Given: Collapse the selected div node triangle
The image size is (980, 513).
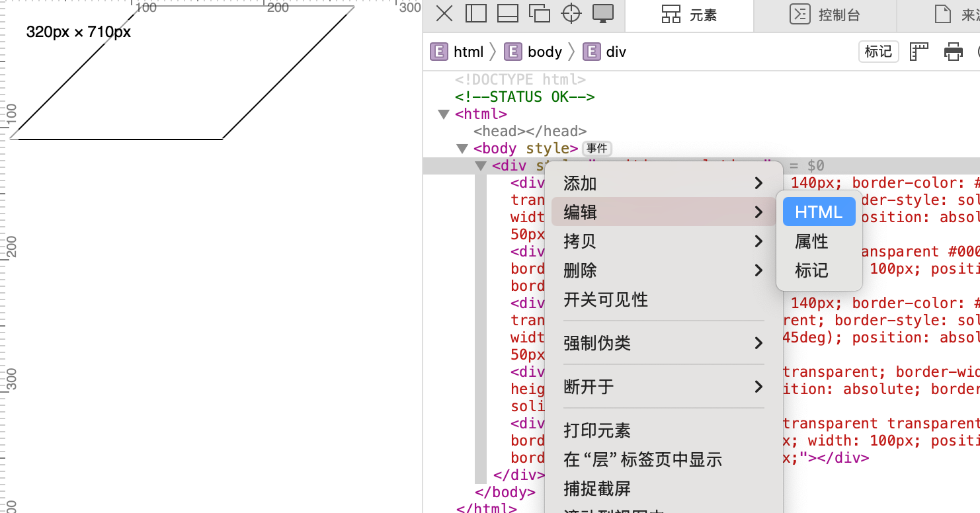Looking at the screenshot, I should (x=481, y=166).
